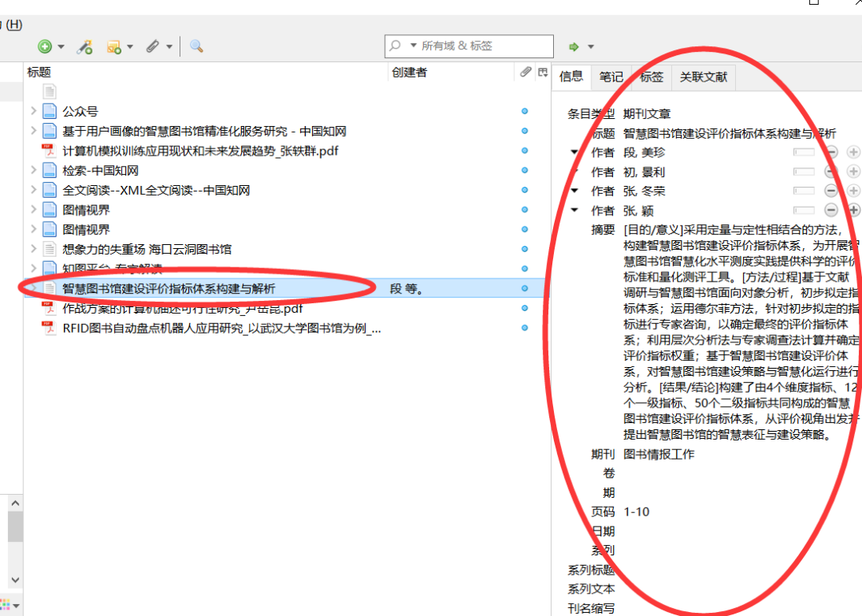Toggle name field mode for 段, 美珍

(804, 152)
